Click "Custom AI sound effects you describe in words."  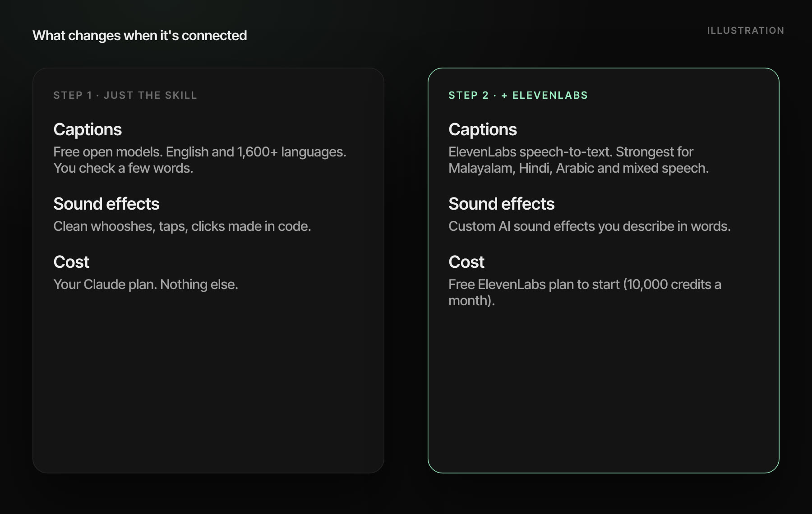(590, 226)
